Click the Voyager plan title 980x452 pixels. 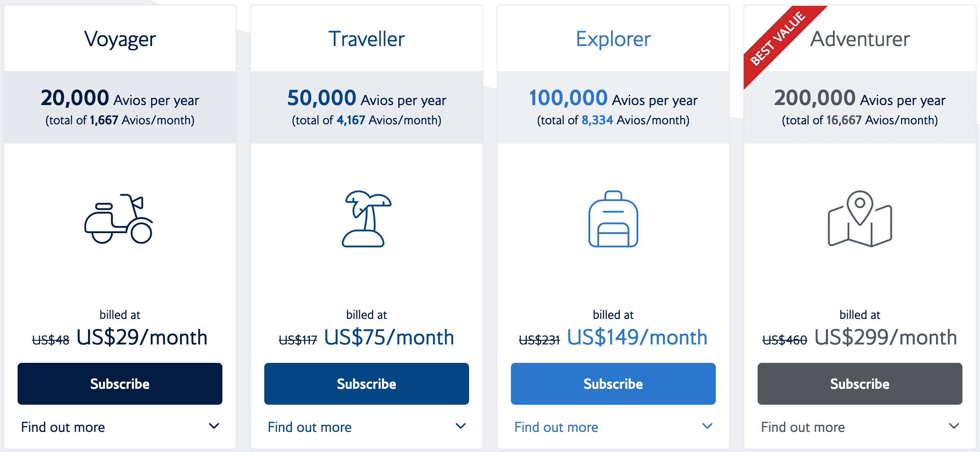[120, 39]
